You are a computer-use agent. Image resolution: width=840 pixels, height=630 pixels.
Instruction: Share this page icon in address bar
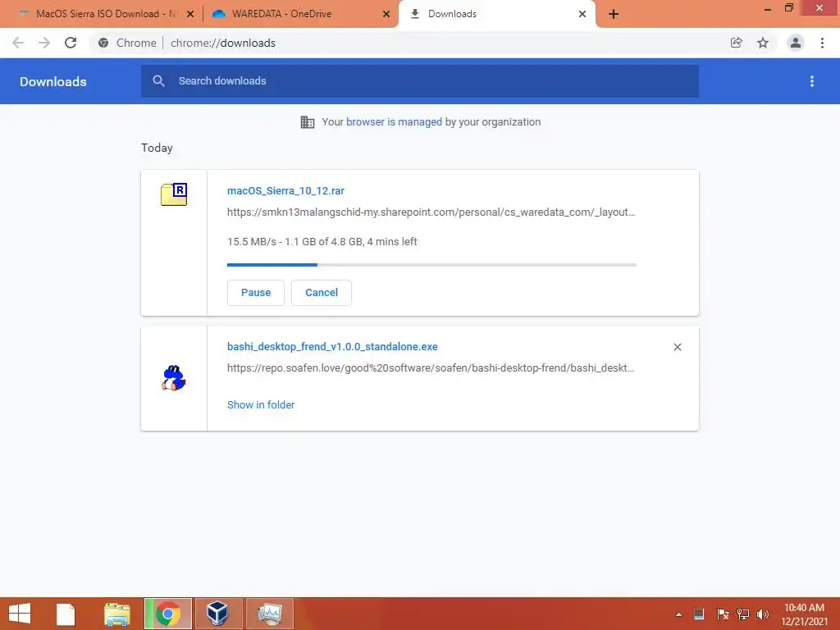(x=736, y=43)
